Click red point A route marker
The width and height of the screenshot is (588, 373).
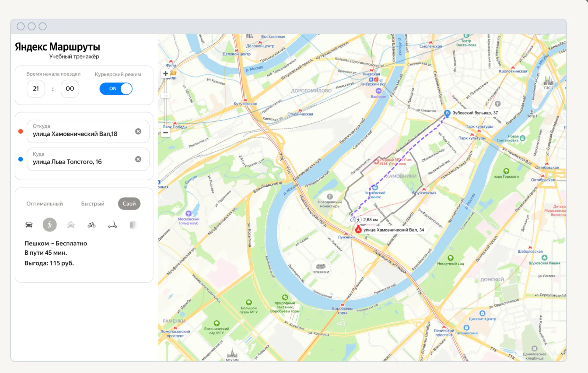coord(359,229)
